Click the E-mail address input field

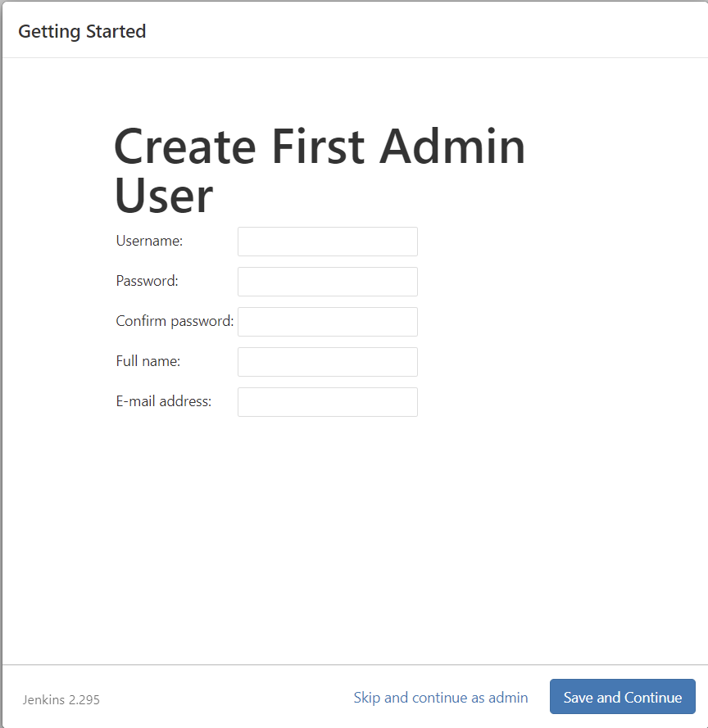[x=328, y=402]
